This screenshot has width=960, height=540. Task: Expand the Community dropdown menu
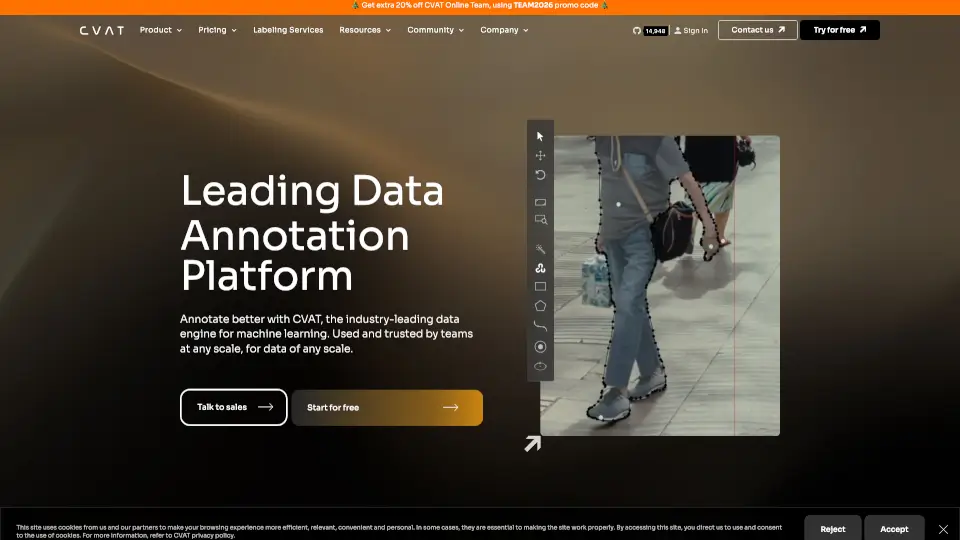435,30
